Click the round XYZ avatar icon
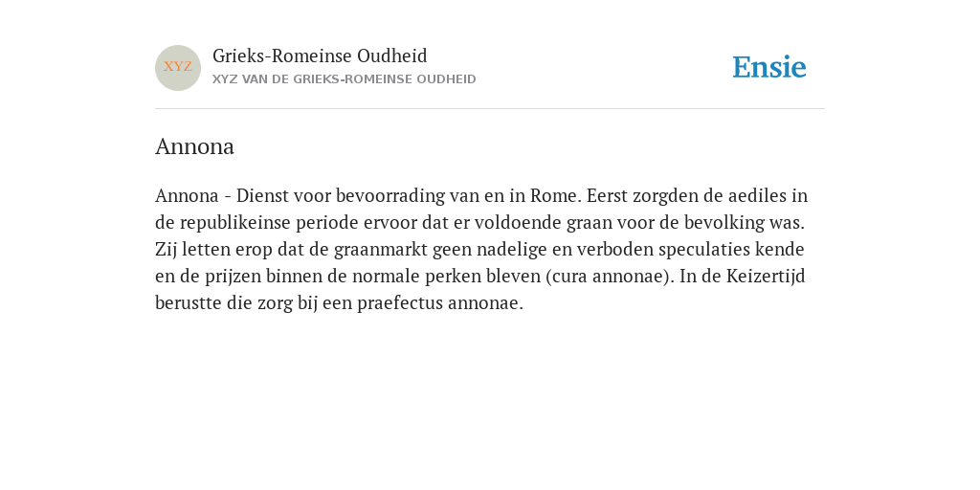This screenshot has height=490, width=980. pos(178,68)
